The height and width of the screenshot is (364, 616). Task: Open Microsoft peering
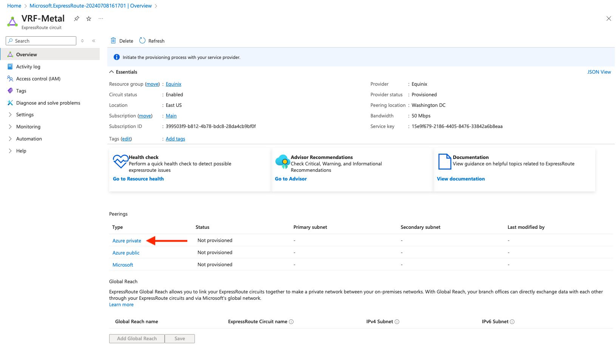pyautogui.click(x=123, y=265)
